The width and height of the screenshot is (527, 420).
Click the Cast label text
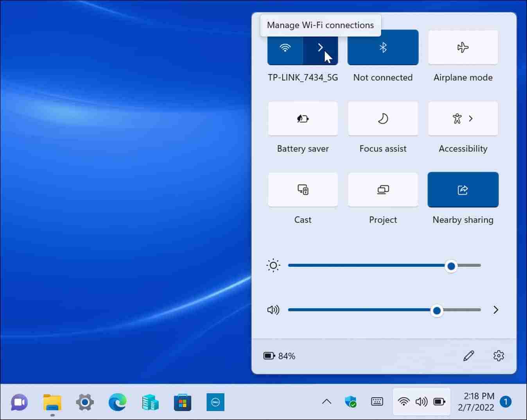coord(303,220)
